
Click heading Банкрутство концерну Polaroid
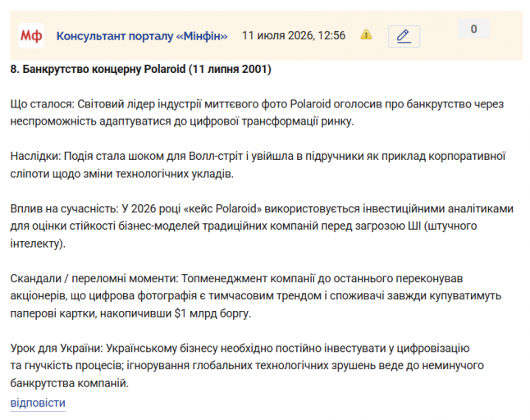140,69
